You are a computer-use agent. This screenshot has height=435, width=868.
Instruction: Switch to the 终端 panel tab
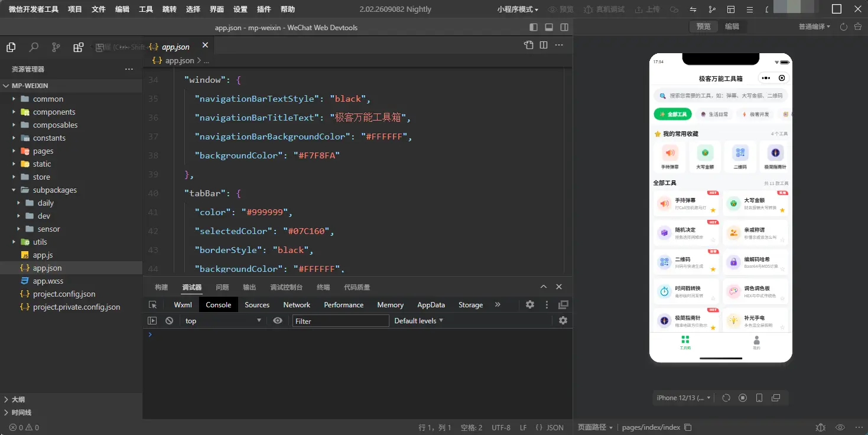323,287
